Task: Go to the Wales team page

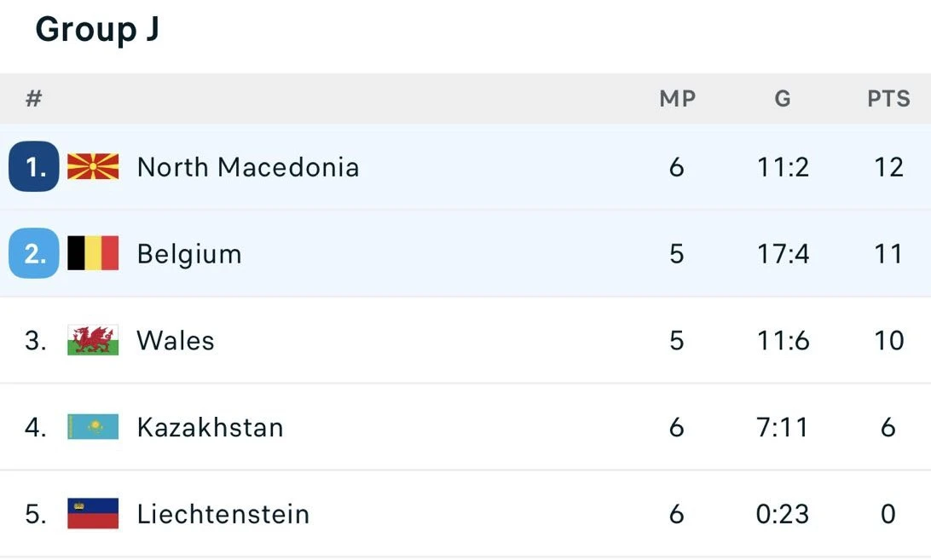Action: coord(176,340)
